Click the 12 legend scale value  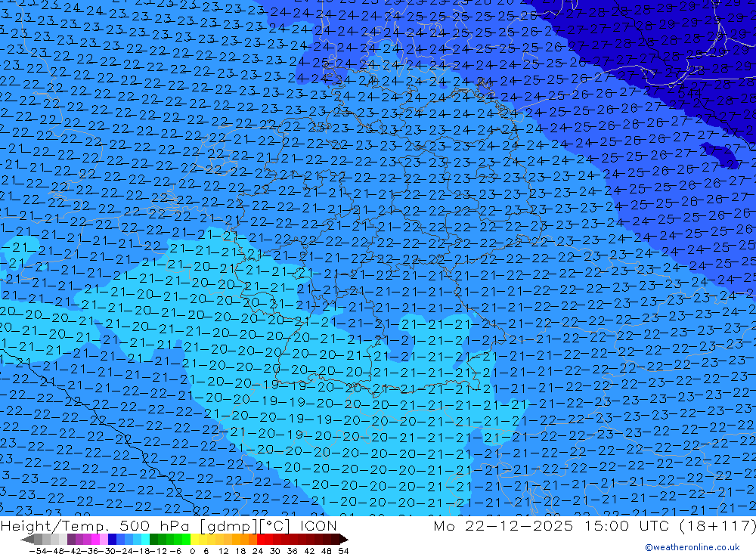(x=224, y=551)
